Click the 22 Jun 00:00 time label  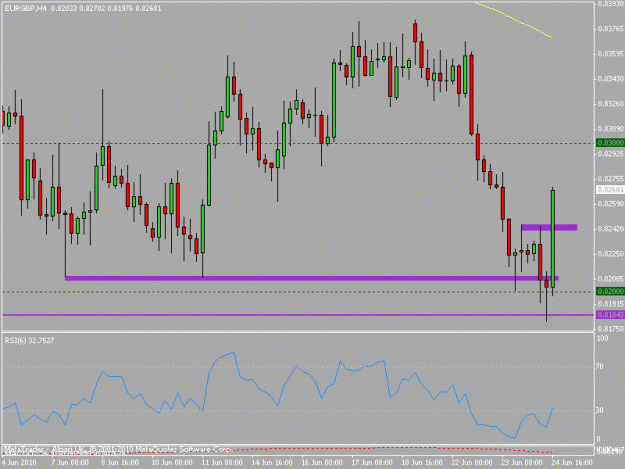tap(472, 463)
